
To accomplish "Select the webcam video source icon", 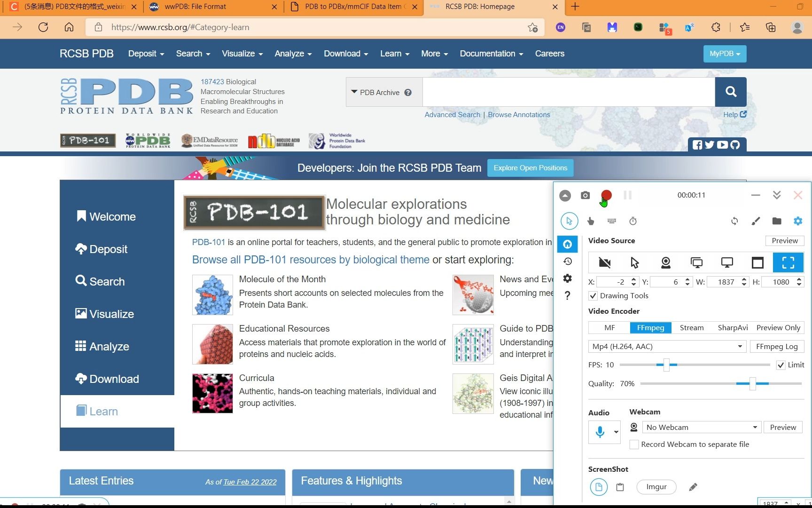I will click(666, 262).
